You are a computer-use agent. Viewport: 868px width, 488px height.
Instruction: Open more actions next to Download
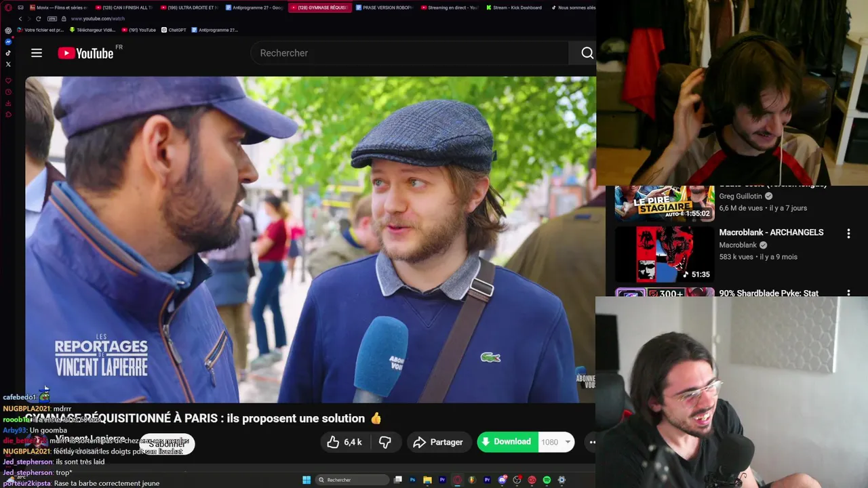point(591,442)
